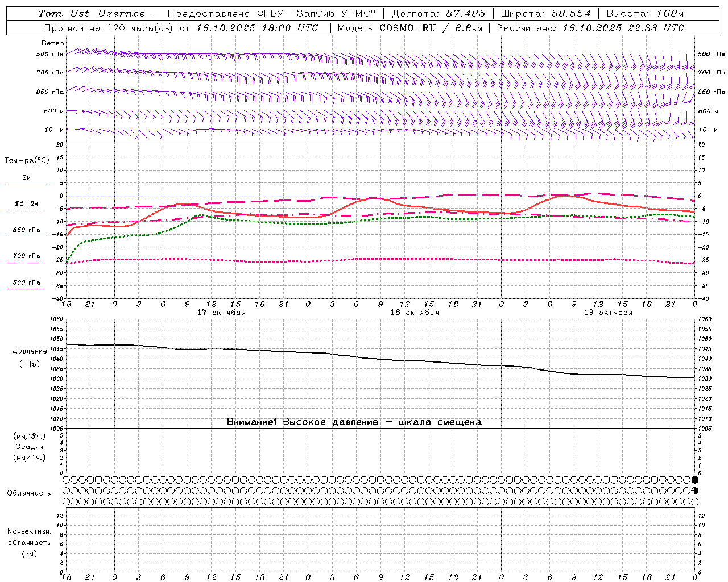Select the station title Tom_Ust-Ozernoe

pos(92,14)
